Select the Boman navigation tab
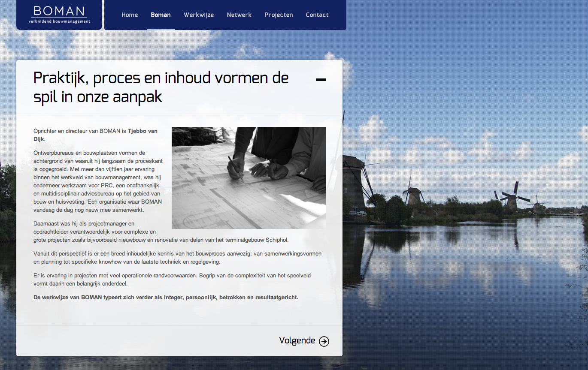The height and width of the screenshot is (370, 588). (x=161, y=15)
